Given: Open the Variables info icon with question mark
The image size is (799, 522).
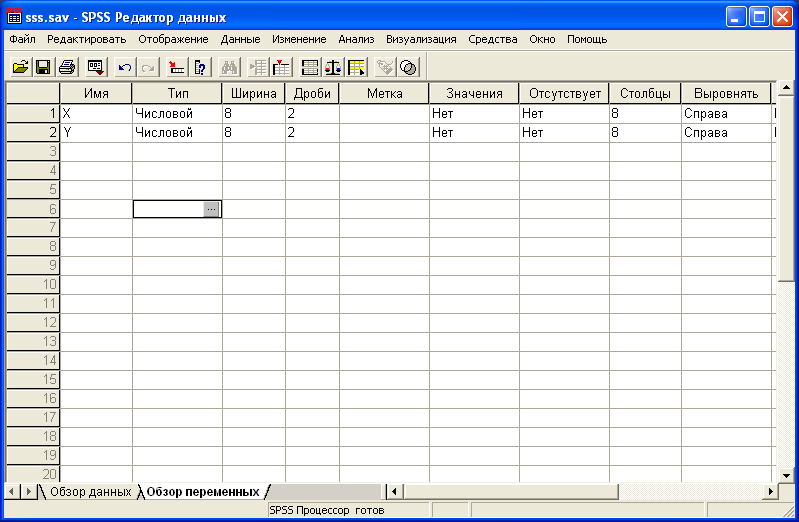Looking at the screenshot, I should (x=200, y=67).
